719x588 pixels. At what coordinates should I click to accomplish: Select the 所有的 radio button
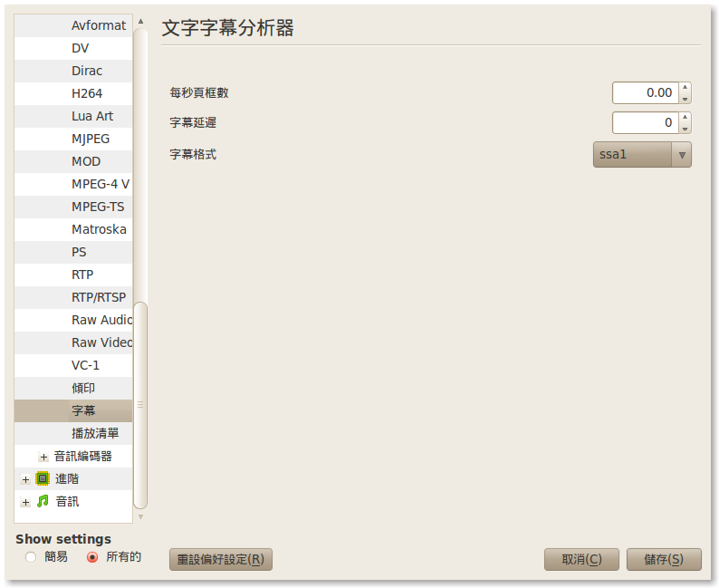92,557
